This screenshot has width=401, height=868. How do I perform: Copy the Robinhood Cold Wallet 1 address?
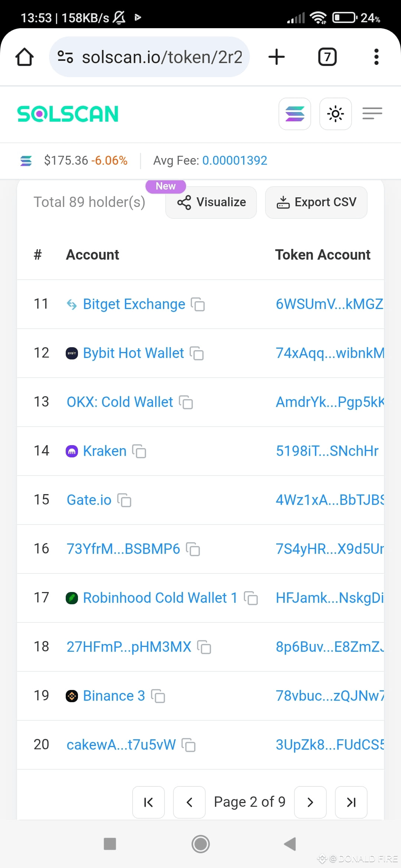(x=251, y=598)
